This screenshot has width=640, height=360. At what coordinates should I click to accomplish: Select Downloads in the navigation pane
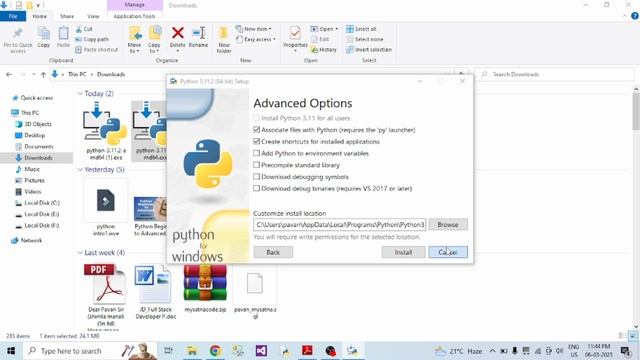(38, 158)
